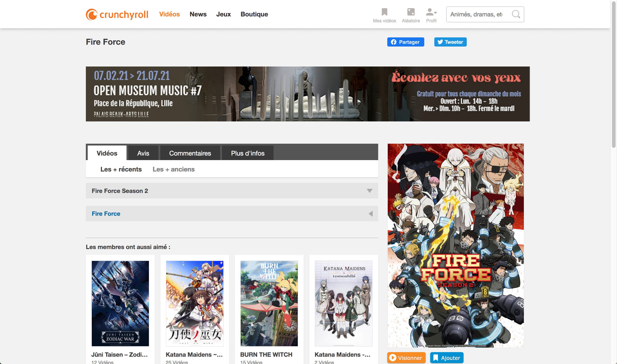
Task: Click the "Les membres ont aussi aimé :" heading
Action: (x=128, y=247)
